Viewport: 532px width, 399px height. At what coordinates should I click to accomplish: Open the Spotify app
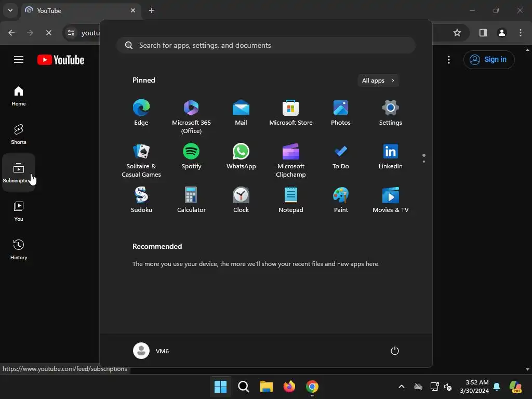191,157
